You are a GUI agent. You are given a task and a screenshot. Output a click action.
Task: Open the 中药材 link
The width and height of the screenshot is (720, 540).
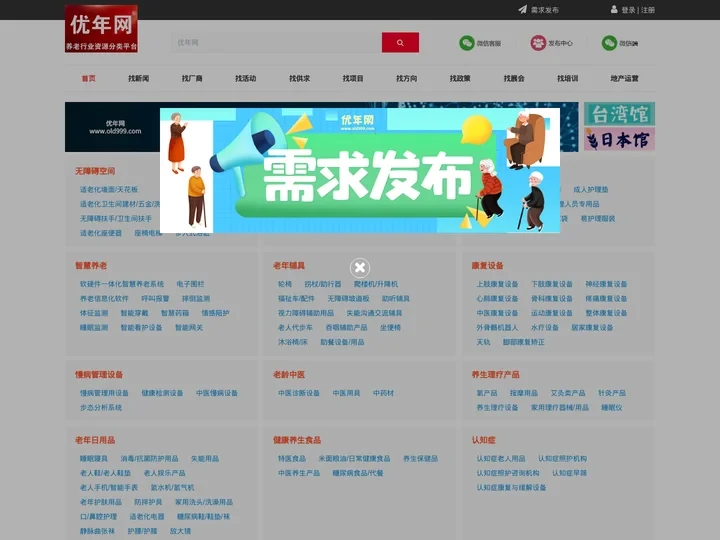pyautogui.click(x=383, y=393)
